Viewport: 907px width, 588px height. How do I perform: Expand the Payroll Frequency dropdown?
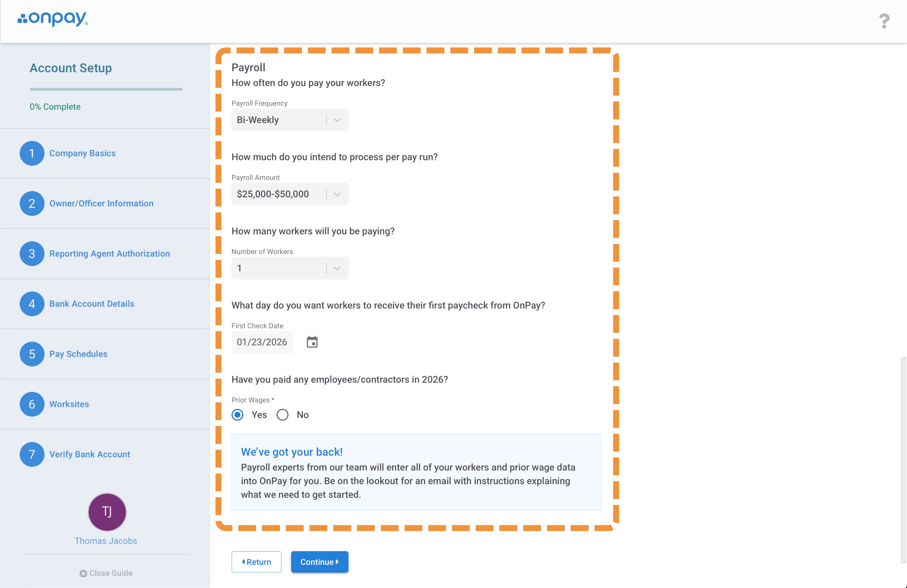(337, 120)
